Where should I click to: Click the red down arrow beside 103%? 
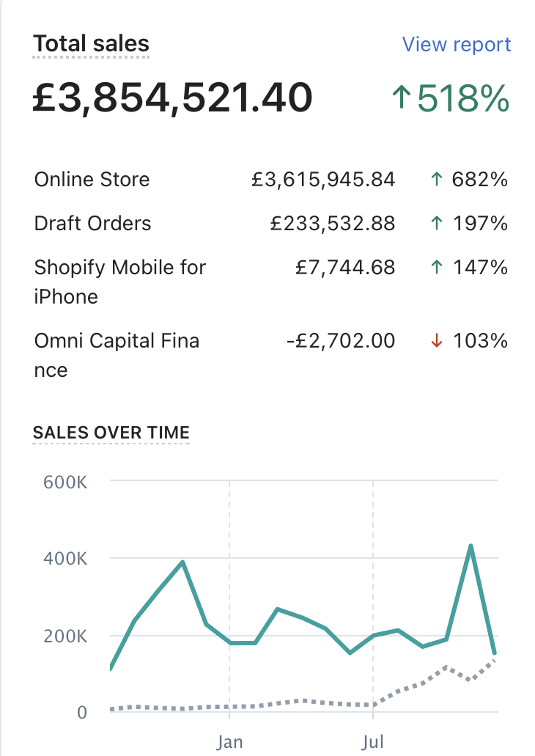[x=437, y=341]
